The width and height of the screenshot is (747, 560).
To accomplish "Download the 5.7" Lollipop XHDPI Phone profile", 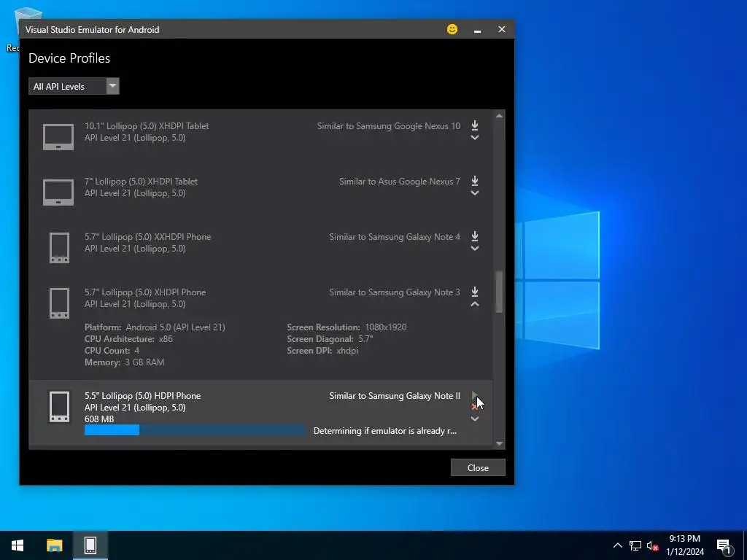I will pos(474,292).
